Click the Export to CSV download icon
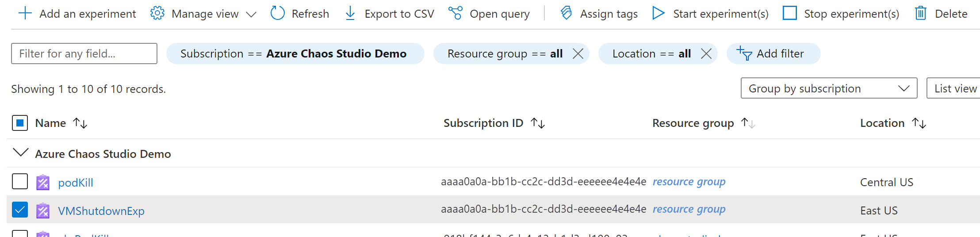980x237 pixels. coord(350,13)
